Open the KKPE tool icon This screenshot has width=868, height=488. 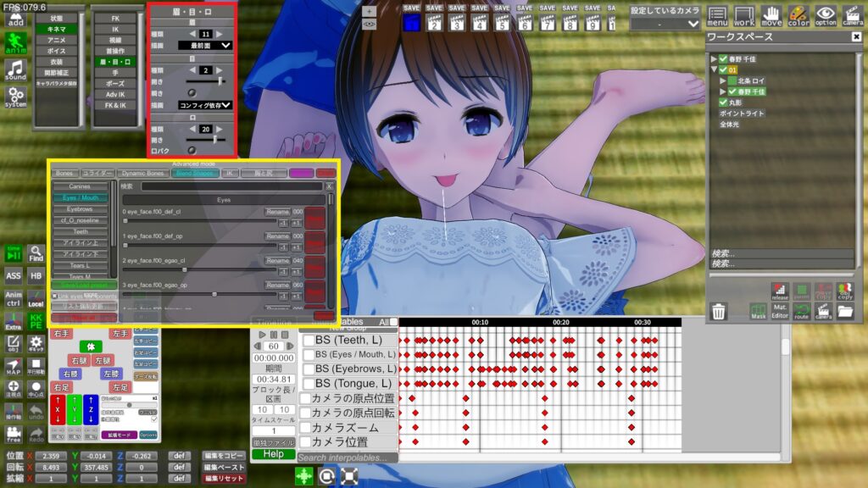36,322
